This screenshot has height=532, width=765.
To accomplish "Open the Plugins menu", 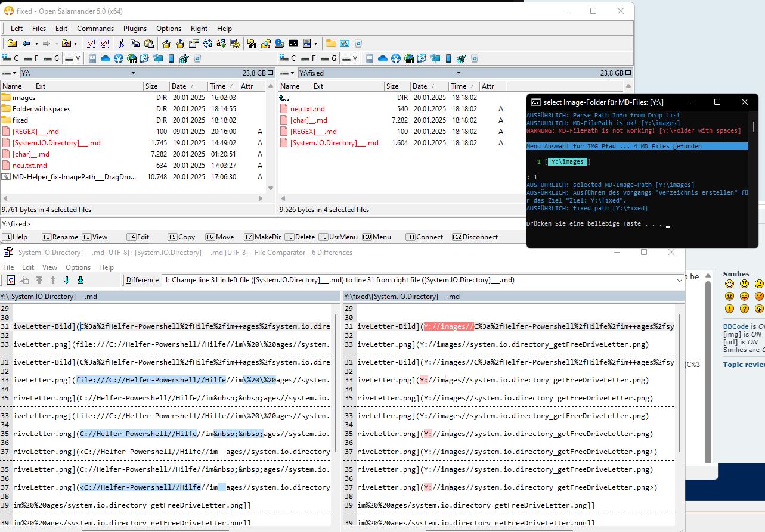I will 135,29.
